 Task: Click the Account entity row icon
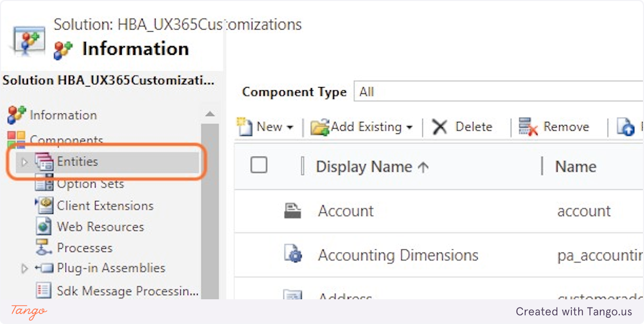click(292, 211)
